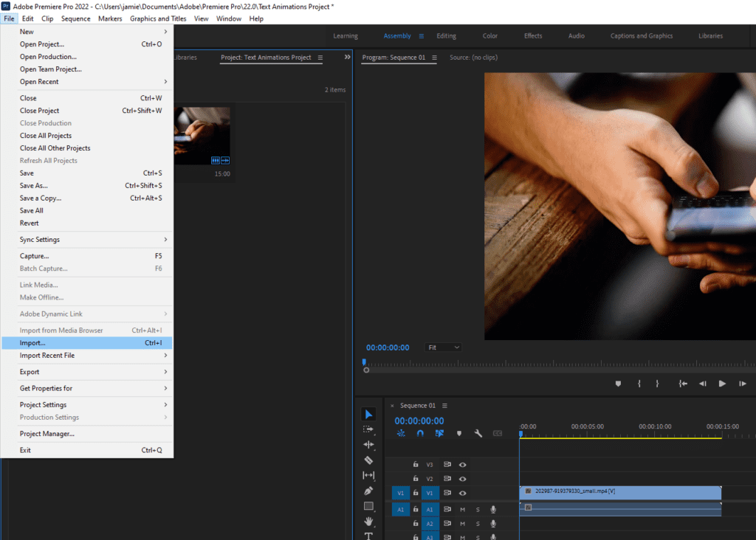Select the Pen tool
756x540 pixels.
pos(368,491)
